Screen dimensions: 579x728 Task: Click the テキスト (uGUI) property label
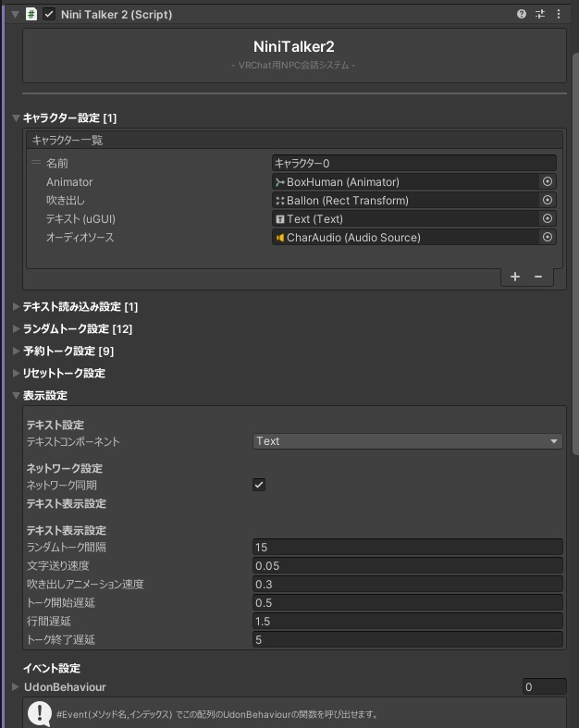coord(80,218)
